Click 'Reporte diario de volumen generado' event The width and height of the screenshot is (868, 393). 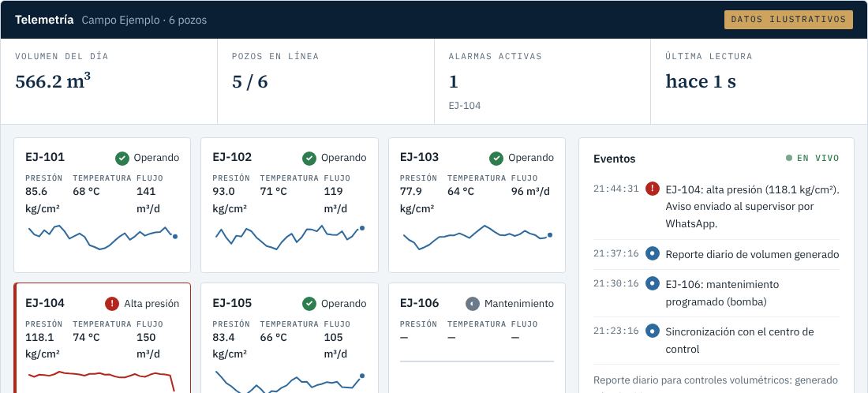[752, 255]
